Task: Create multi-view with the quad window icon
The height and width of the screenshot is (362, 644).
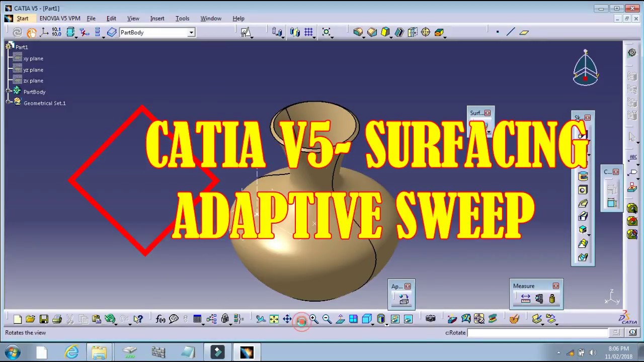Action: [353, 319]
